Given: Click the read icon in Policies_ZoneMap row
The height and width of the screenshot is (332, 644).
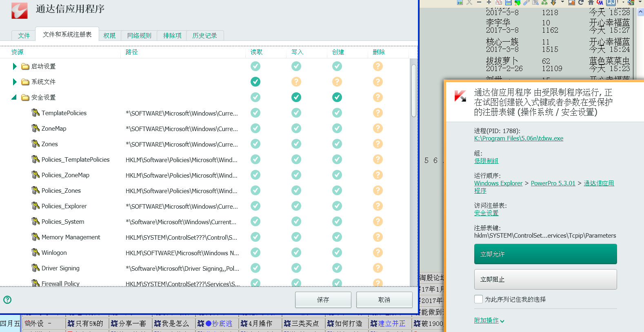Looking at the screenshot, I should click(x=255, y=175).
